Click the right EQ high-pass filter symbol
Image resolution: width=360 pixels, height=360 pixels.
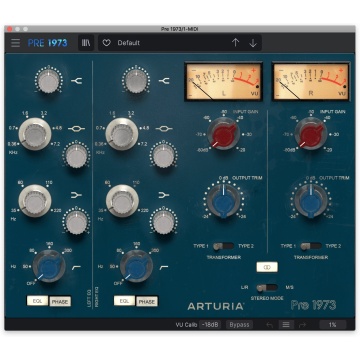pos(164,267)
